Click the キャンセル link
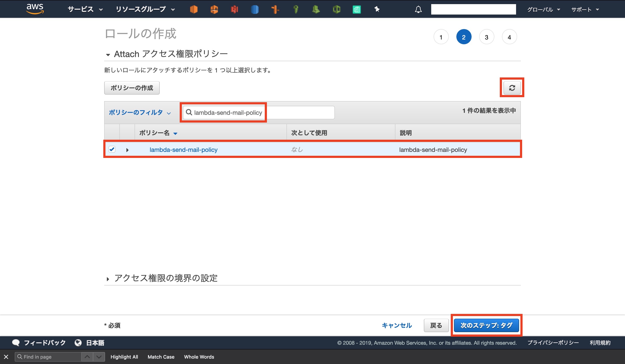Image resolution: width=625 pixels, height=364 pixels. click(396, 325)
